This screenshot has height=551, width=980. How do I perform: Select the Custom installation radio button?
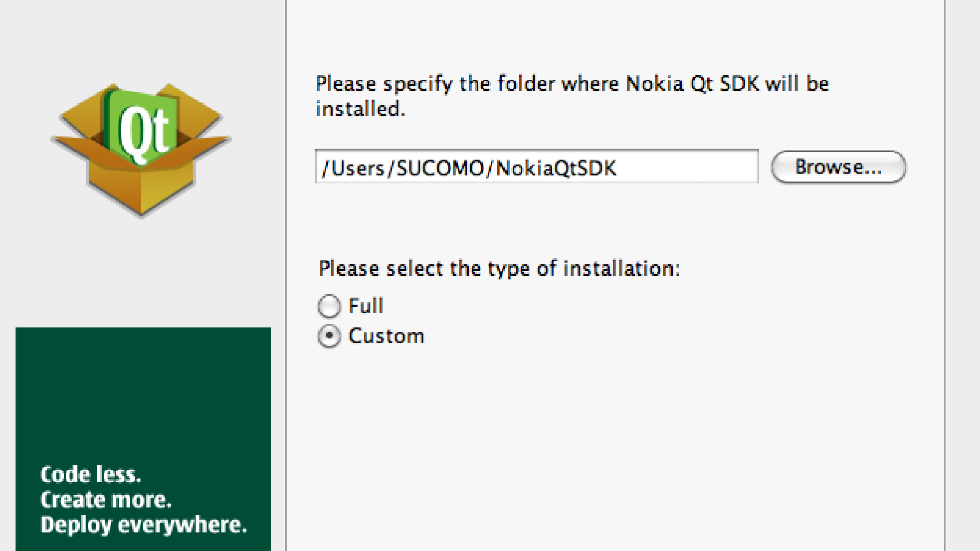[329, 335]
